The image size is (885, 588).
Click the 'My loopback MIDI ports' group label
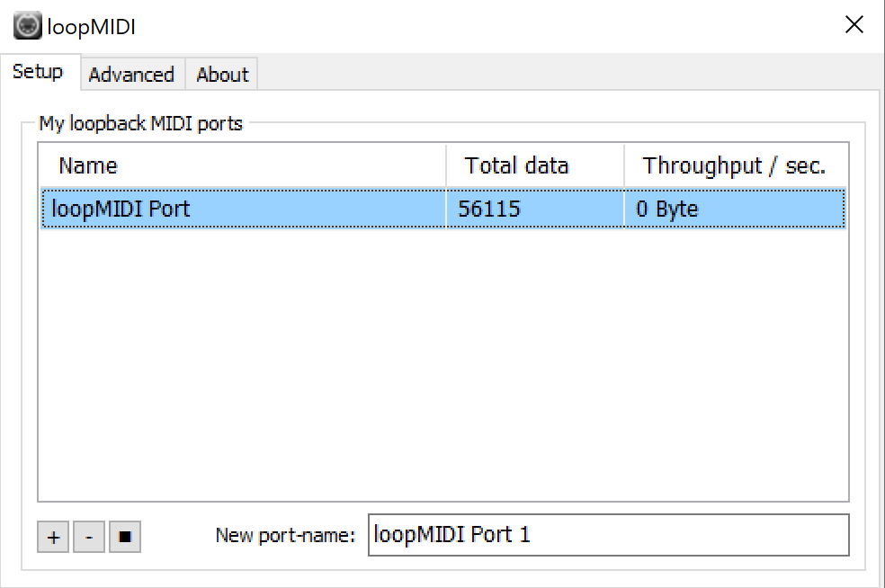140,123
